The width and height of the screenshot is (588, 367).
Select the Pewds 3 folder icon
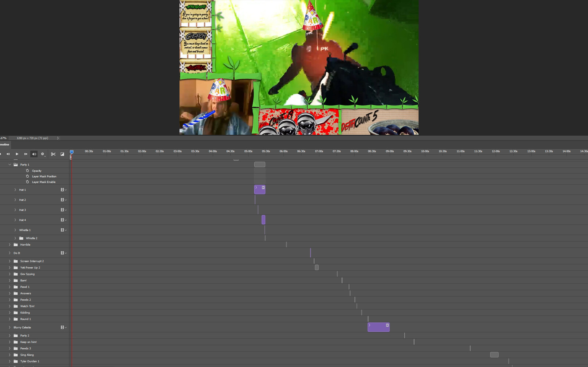[x=16, y=348]
